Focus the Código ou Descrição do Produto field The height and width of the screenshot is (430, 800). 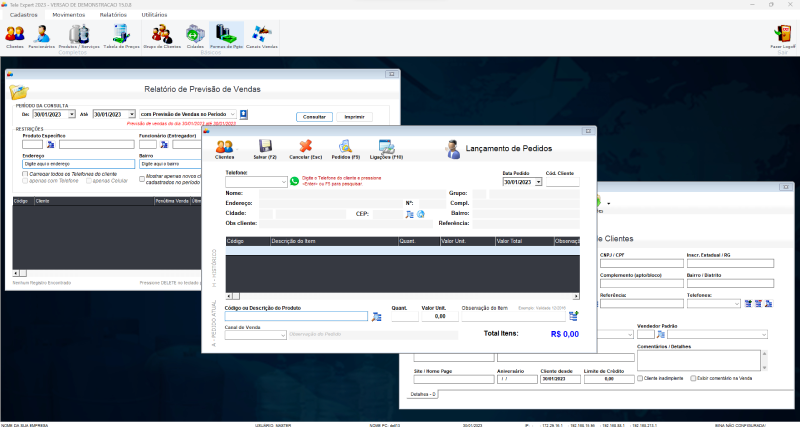point(296,316)
